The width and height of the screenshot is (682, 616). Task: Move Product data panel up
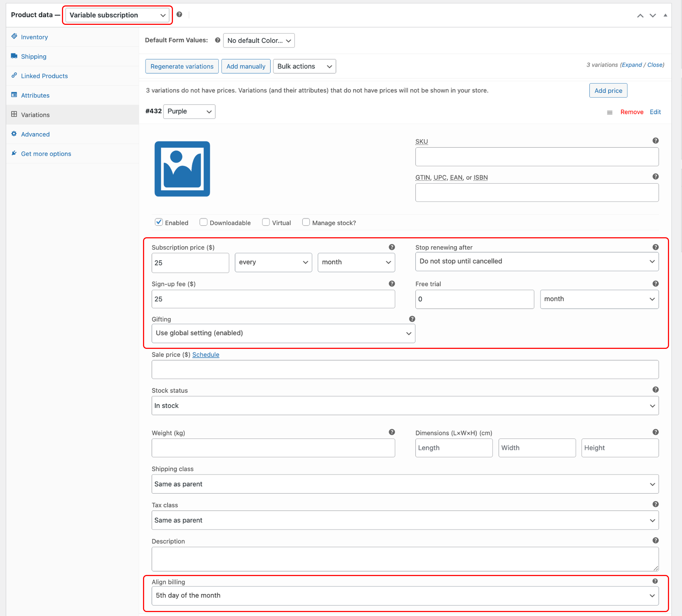coord(640,15)
